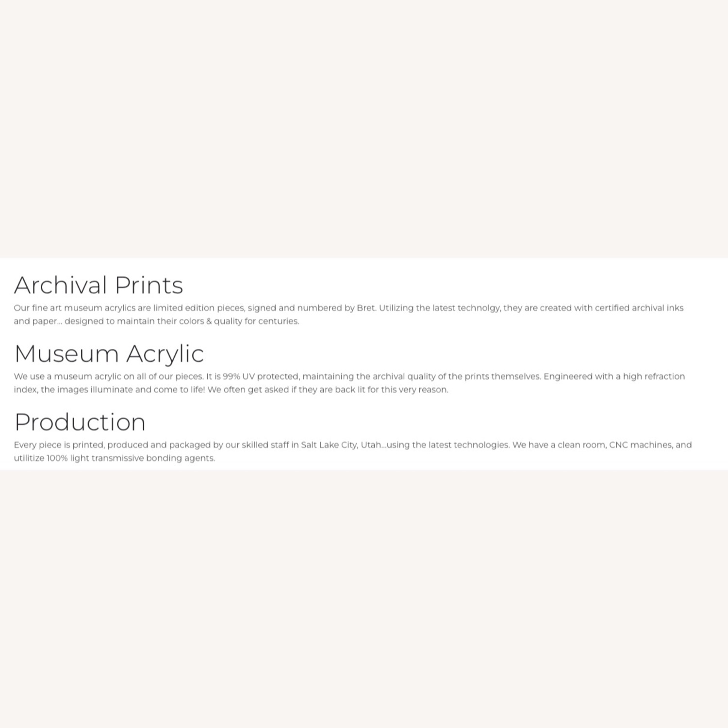Click the "99%" figure in the text
728x728 pixels.
click(x=231, y=377)
